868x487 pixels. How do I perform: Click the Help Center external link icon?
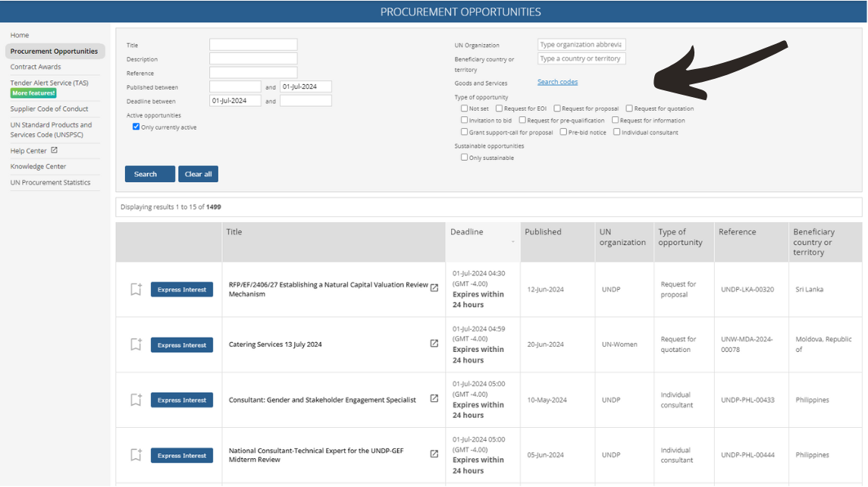coord(55,150)
